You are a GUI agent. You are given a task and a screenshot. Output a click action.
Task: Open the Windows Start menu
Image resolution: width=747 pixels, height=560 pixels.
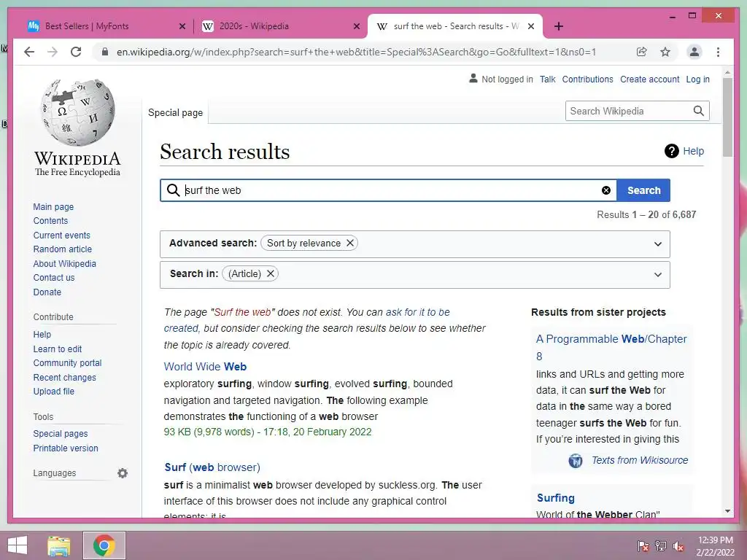tap(18, 545)
